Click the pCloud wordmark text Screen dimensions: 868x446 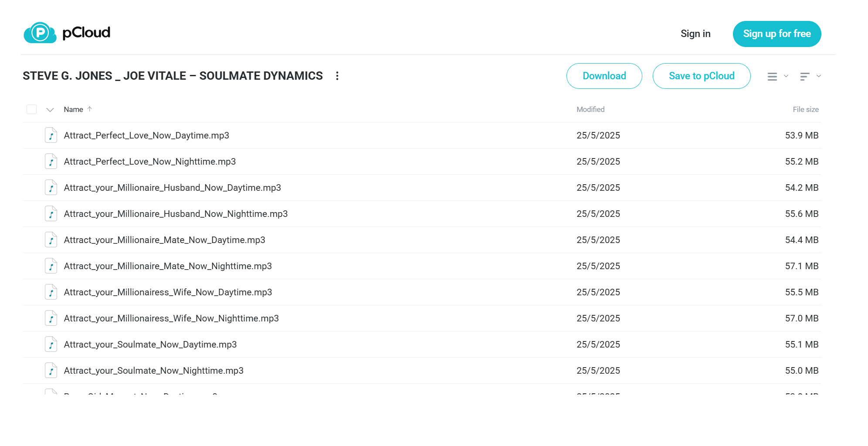pos(86,33)
